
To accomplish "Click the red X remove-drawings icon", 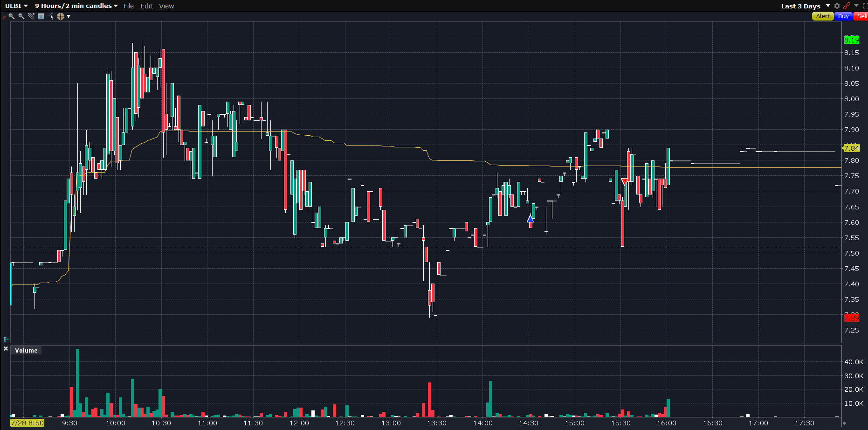I will click(4, 17).
